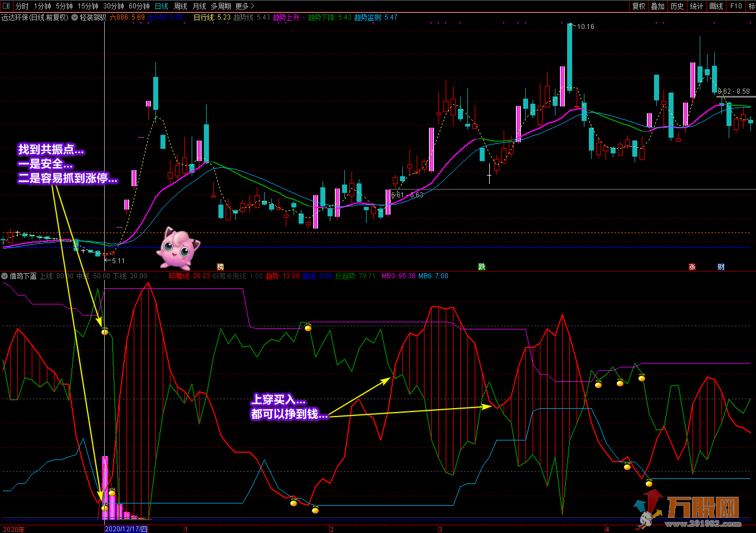Select the 5分钟 period tab
Screen dimensions: 756x533
(64, 6)
